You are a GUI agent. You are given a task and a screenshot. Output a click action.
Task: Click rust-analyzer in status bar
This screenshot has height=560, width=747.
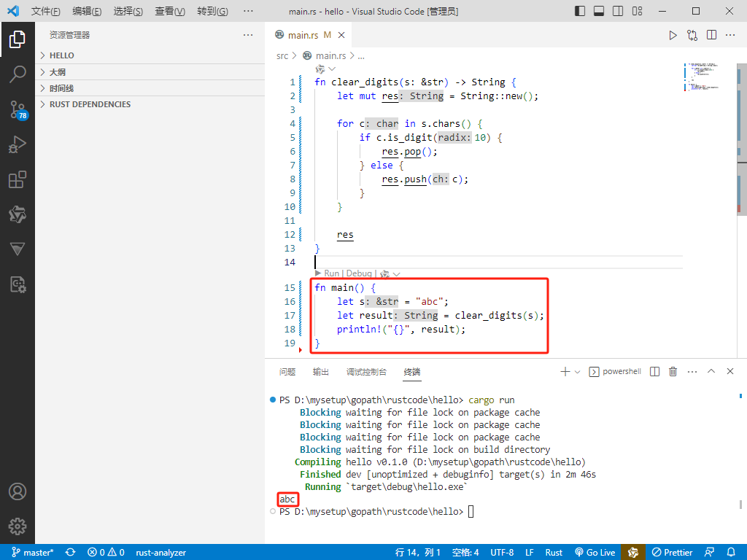point(160,553)
